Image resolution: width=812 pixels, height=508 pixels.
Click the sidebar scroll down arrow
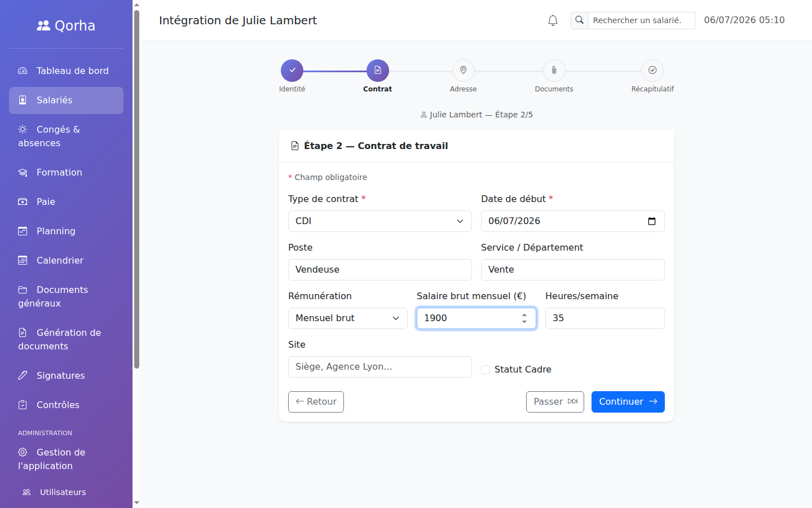tap(136, 503)
